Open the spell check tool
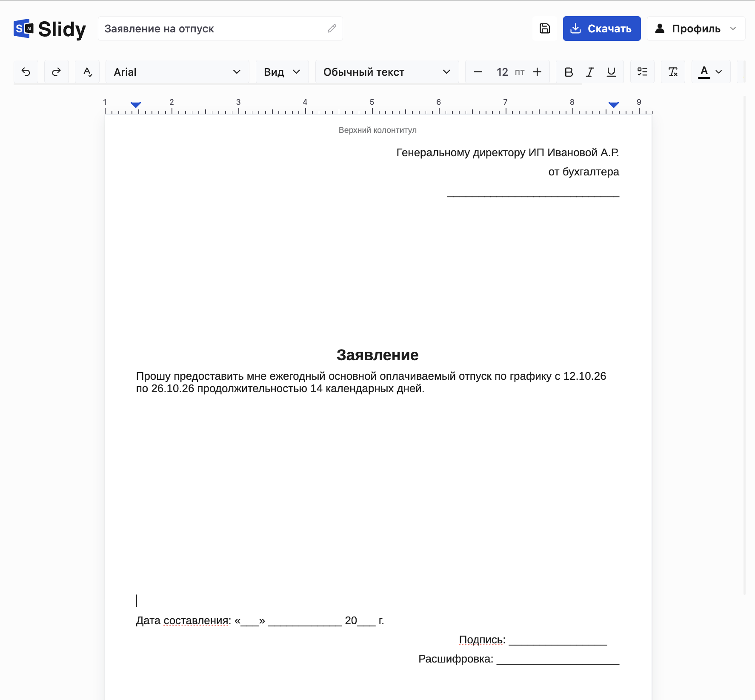This screenshot has width=755, height=700. click(x=87, y=72)
